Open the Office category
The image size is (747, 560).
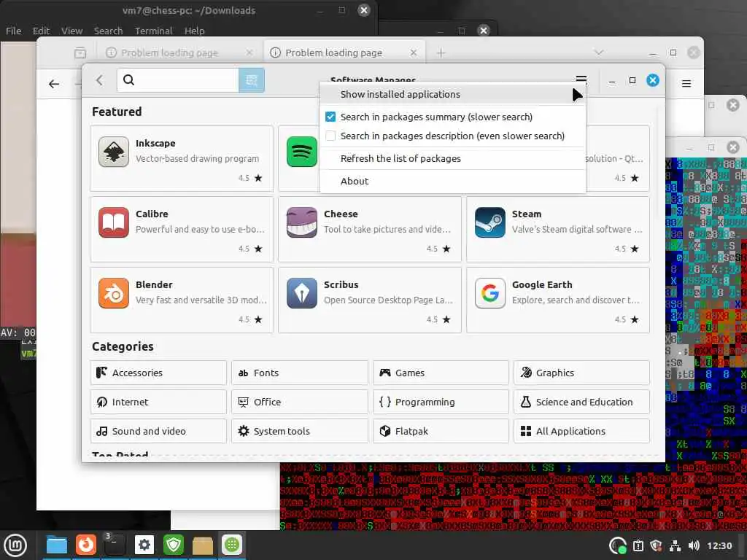click(x=300, y=402)
